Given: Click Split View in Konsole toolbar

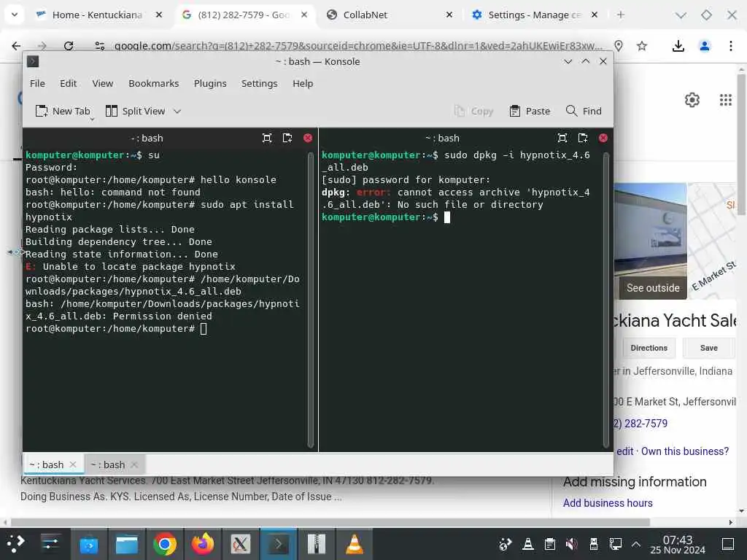Looking at the screenshot, I should [x=135, y=111].
